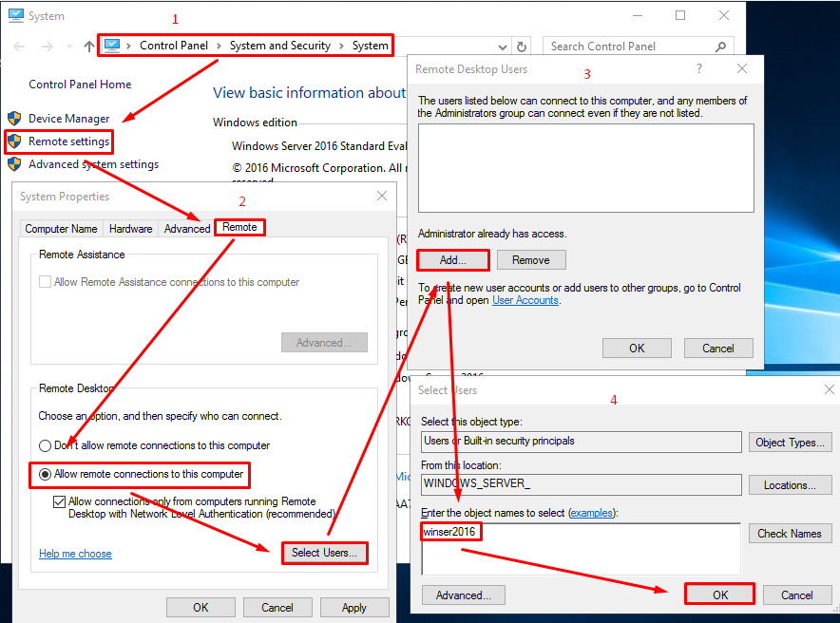Click the remote desktop users list box
840x623 pixels.
[x=586, y=168]
